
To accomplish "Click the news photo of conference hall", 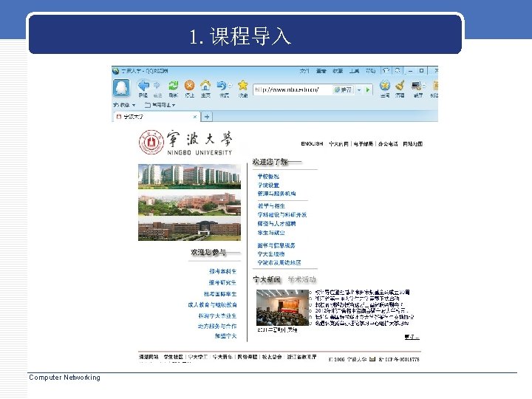I will click(x=282, y=307).
